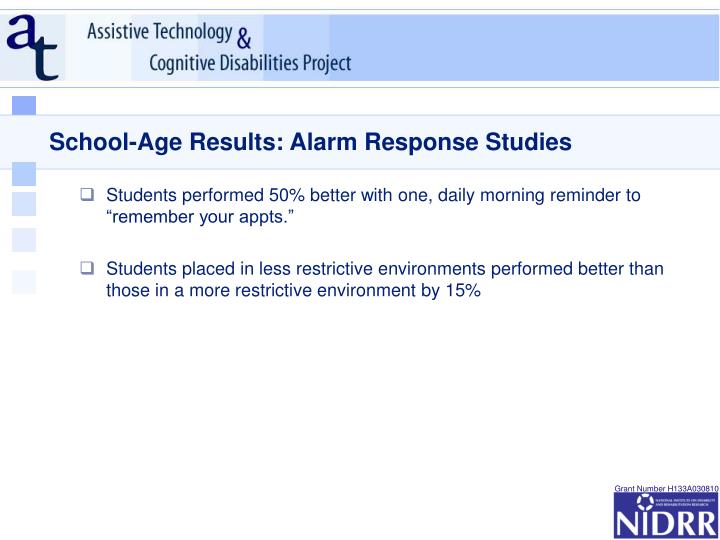The height and width of the screenshot is (540, 720).
Task: Click the ampersand symbol in the header
Action: point(244,39)
